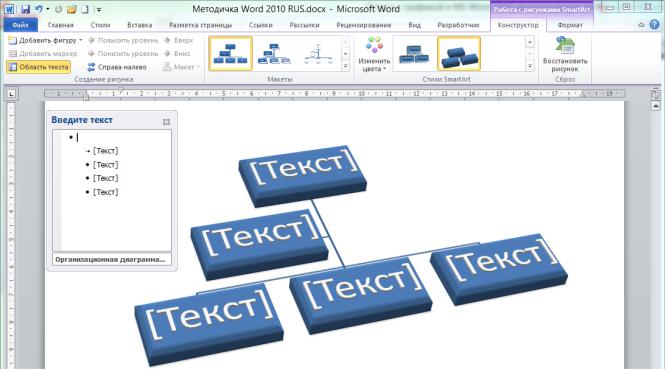The height and width of the screenshot is (369, 665).
Task: Click Повысить уровень button
Action: tap(123, 40)
